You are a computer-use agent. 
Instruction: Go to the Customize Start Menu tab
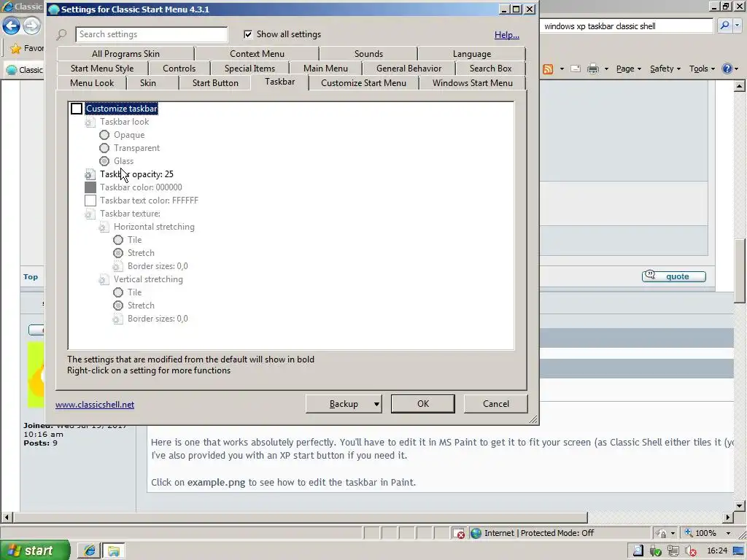(363, 83)
